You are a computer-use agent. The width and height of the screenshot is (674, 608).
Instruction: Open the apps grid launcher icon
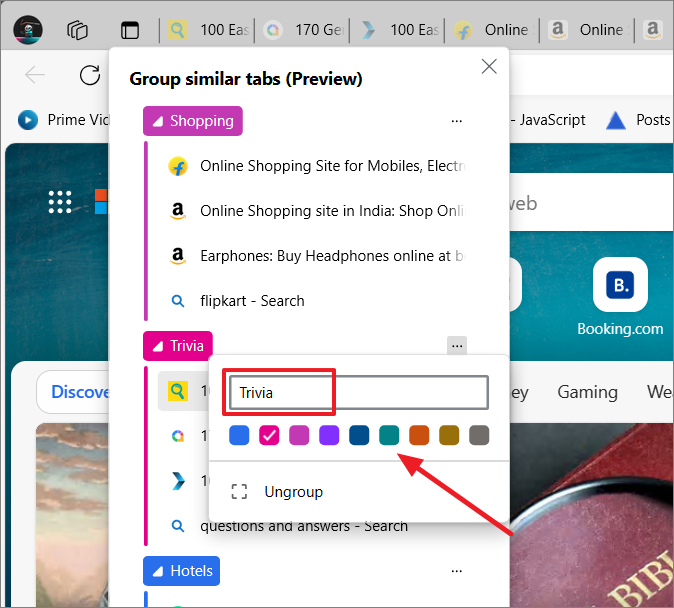60,202
